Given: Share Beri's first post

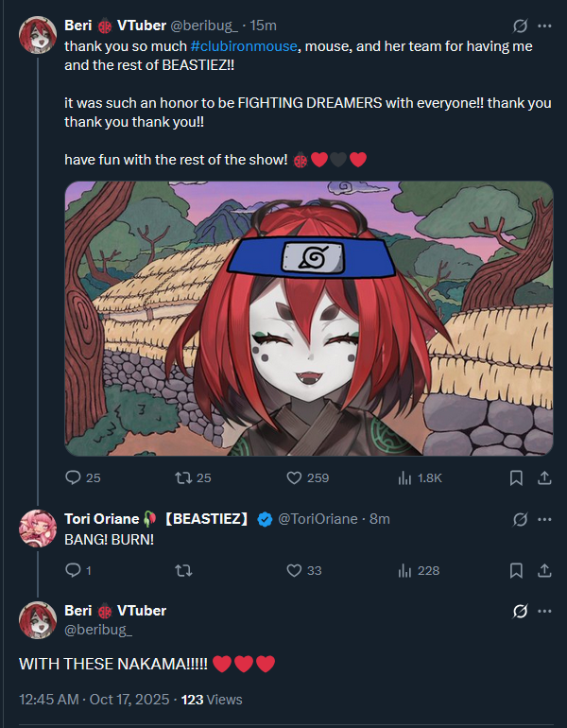Looking at the screenshot, I should click(544, 477).
